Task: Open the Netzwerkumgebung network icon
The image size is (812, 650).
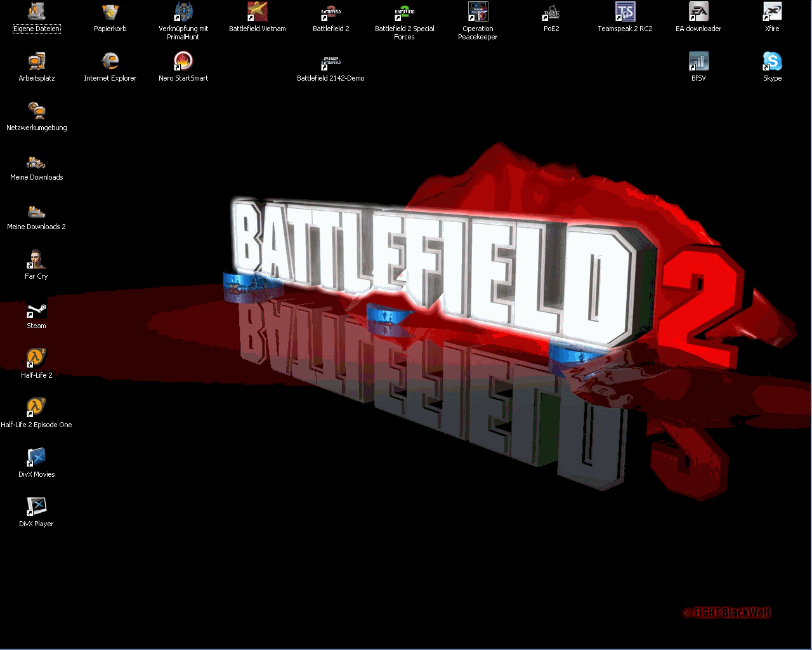Action: tap(37, 110)
